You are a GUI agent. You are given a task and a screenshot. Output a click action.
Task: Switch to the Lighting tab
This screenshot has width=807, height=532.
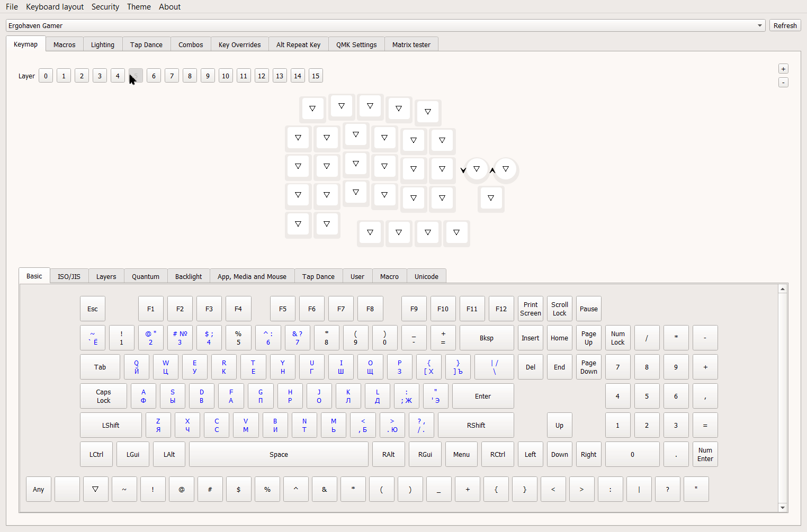coord(102,44)
